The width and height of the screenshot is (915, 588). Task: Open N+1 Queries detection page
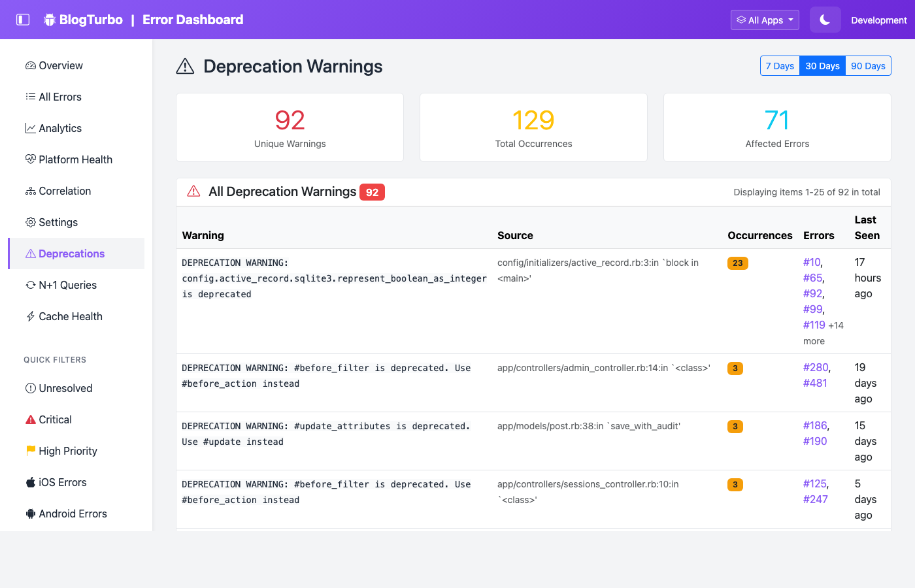(x=68, y=285)
